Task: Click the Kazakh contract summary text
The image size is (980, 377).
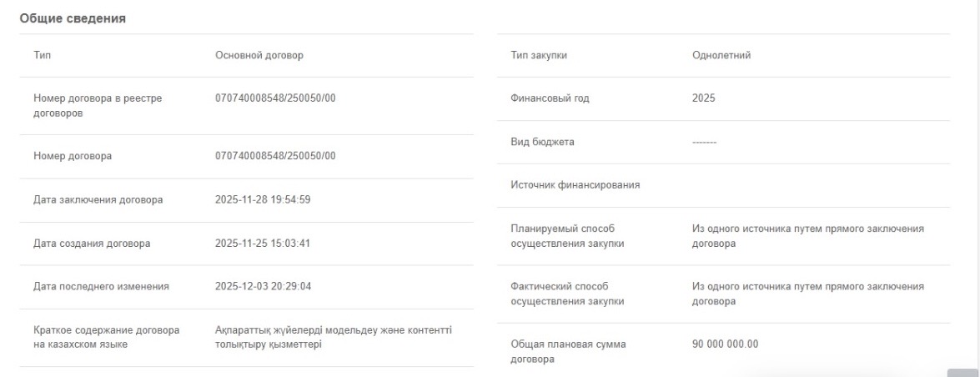Action: [334, 338]
